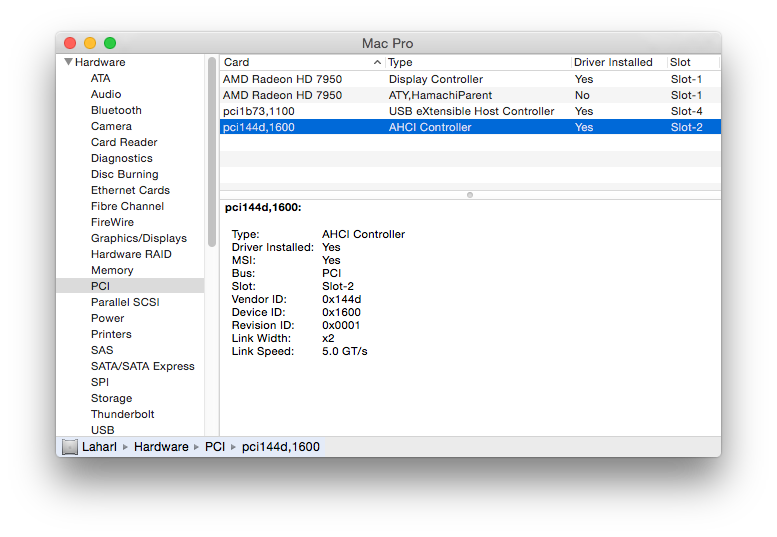Click the AHCI Controller cell in table
The height and width of the screenshot is (537, 777).
tap(430, 127)
